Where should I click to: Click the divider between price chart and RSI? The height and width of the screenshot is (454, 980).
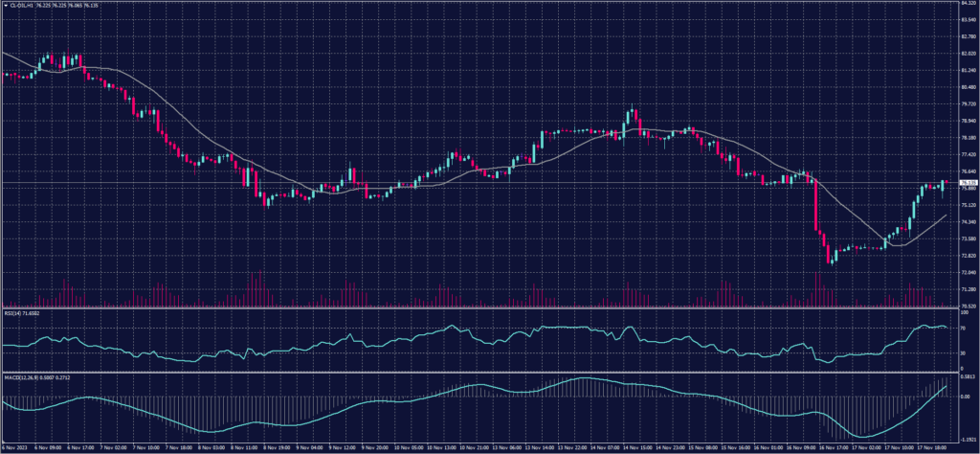point(479,308)
